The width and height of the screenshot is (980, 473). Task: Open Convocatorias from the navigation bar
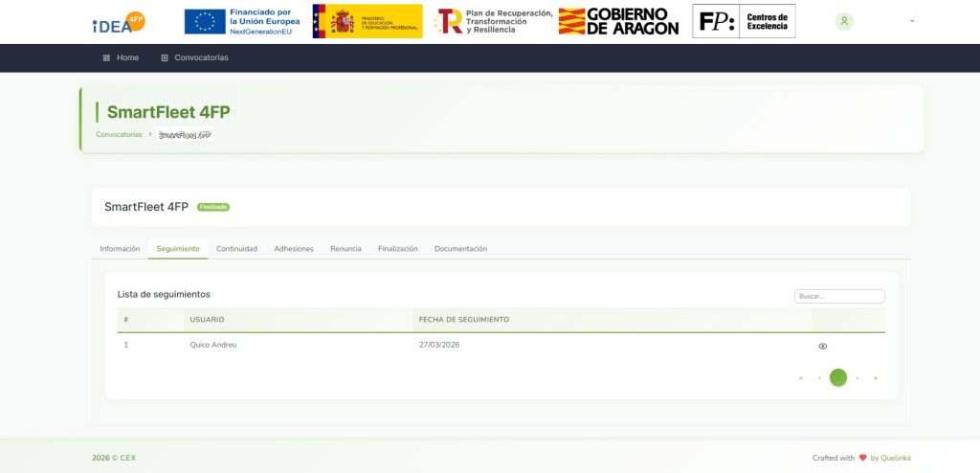(201, 57)
